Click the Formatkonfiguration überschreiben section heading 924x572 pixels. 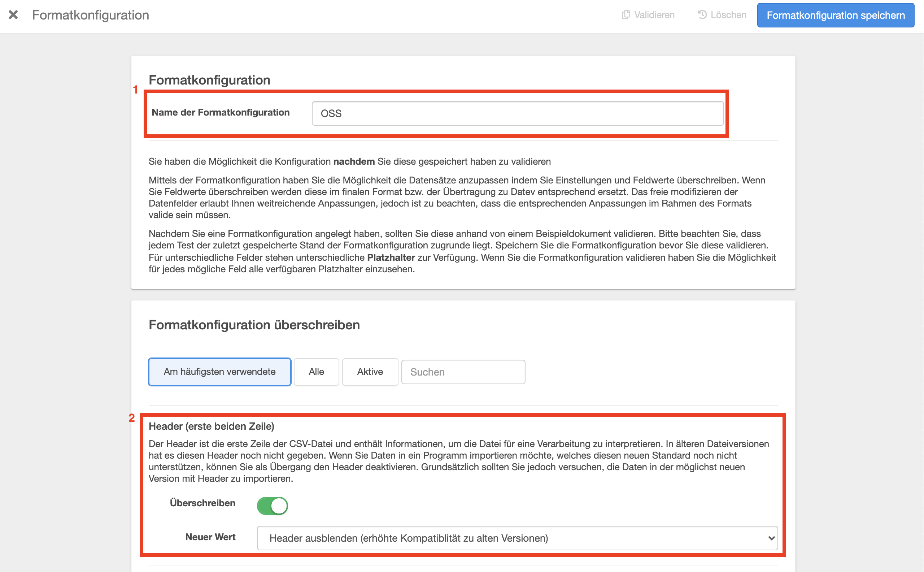coord(254,325)
